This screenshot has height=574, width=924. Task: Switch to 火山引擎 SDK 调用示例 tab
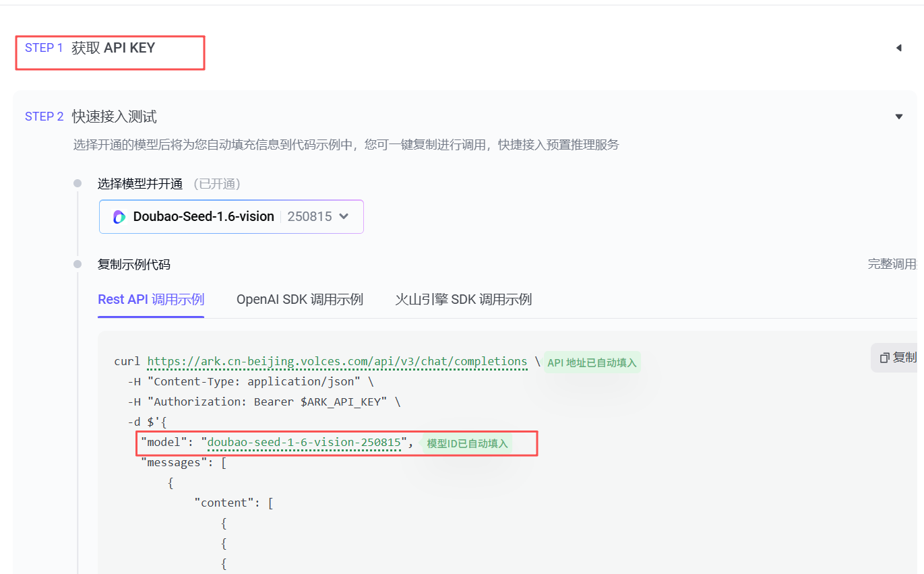464,299
